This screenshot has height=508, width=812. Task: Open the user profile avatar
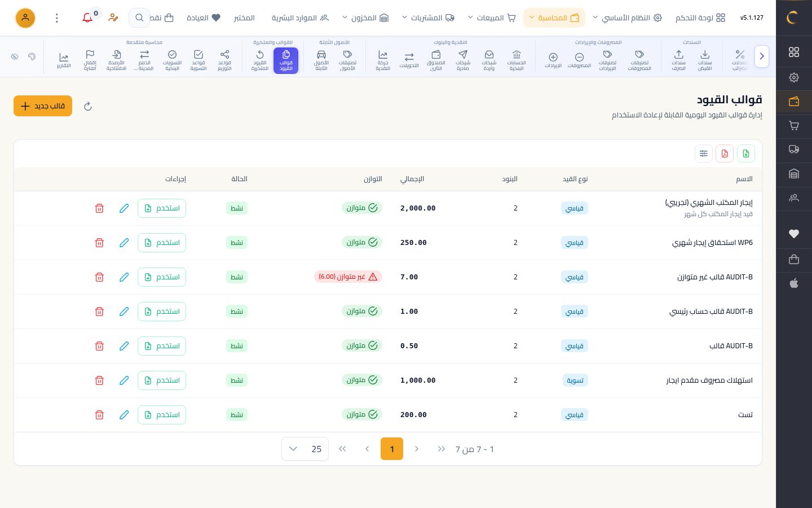tap(25, 18)
